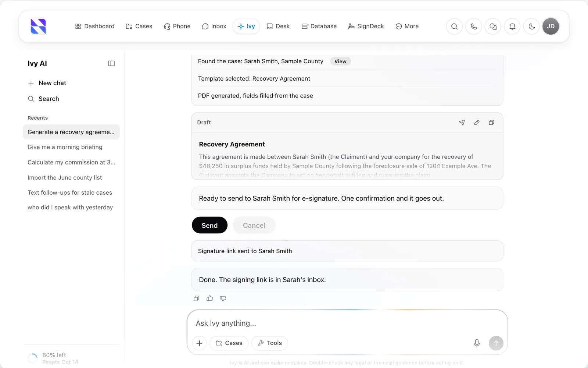This screenshot has height=368, width=588.
Task: Open recent chat Import the June county list
Action: [x=71, y=177]
